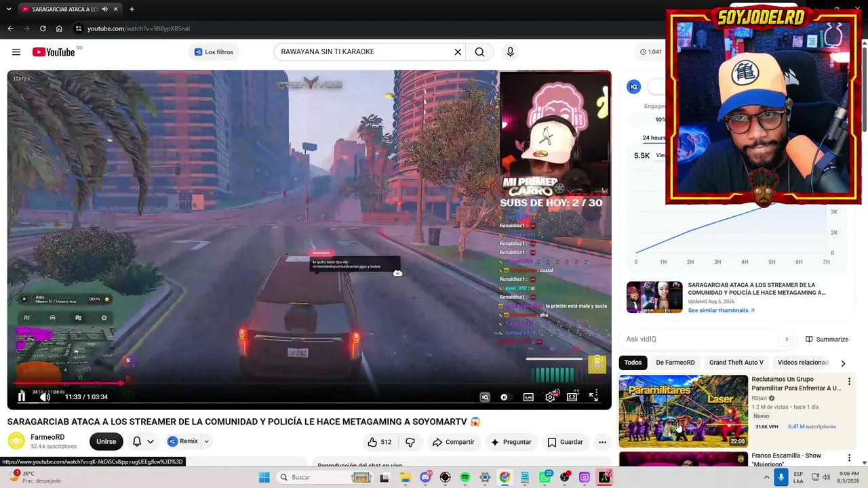Screen dimensions: 868x488
Task: Click the search magnifier button
Action: (x=479, y=52)
